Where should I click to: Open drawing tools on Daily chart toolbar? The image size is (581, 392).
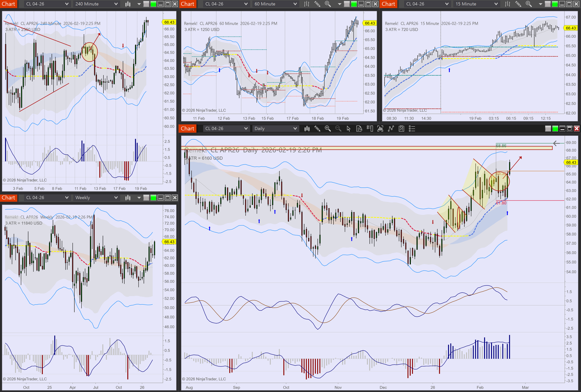pos(317,129)
